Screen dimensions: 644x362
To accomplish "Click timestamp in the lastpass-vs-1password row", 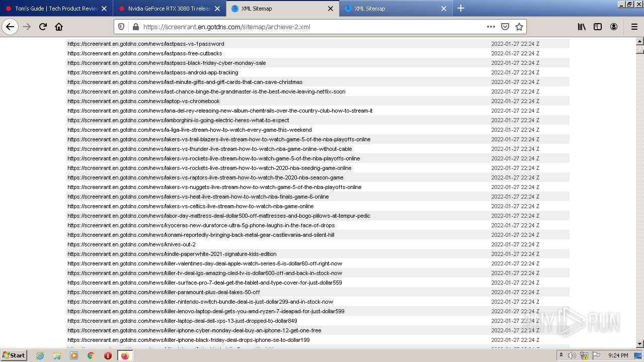I will 515,44.
